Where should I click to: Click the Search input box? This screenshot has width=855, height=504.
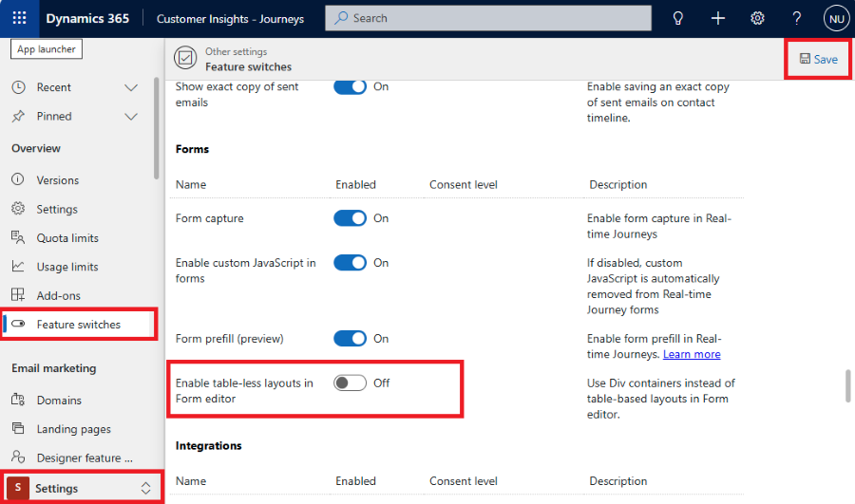tap(488, 18)
